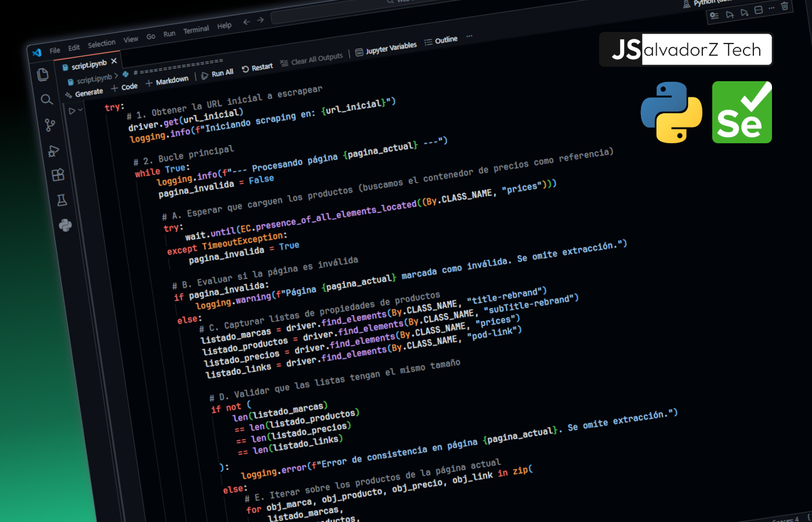Image resolution: width=812 pixels, height=522 pixels.
Task: Delete the cell using the trash icon
Action: (784, 6)
